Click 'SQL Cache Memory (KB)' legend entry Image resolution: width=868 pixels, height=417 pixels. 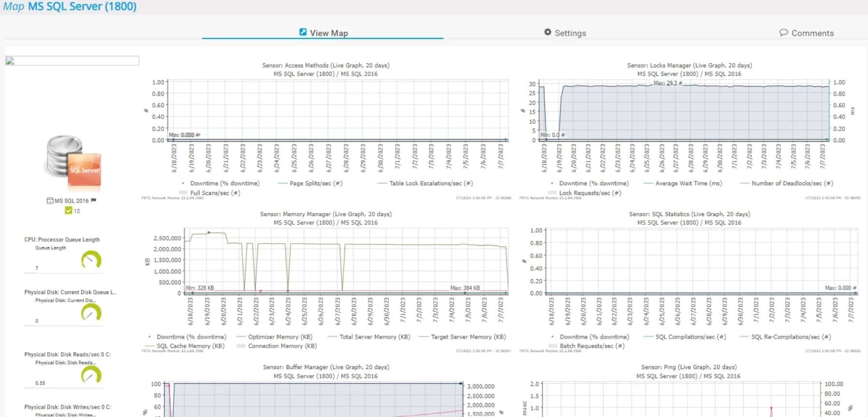tap(185, 346)
